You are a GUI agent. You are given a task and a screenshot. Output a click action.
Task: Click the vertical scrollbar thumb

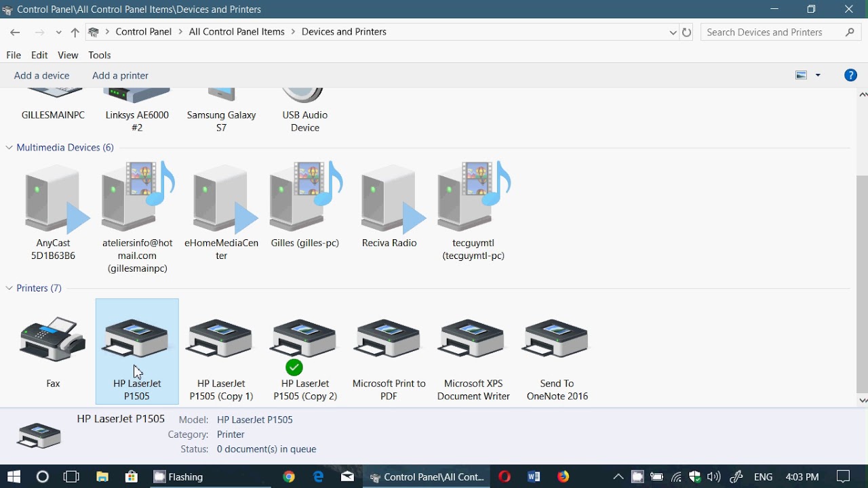point(863,284)
